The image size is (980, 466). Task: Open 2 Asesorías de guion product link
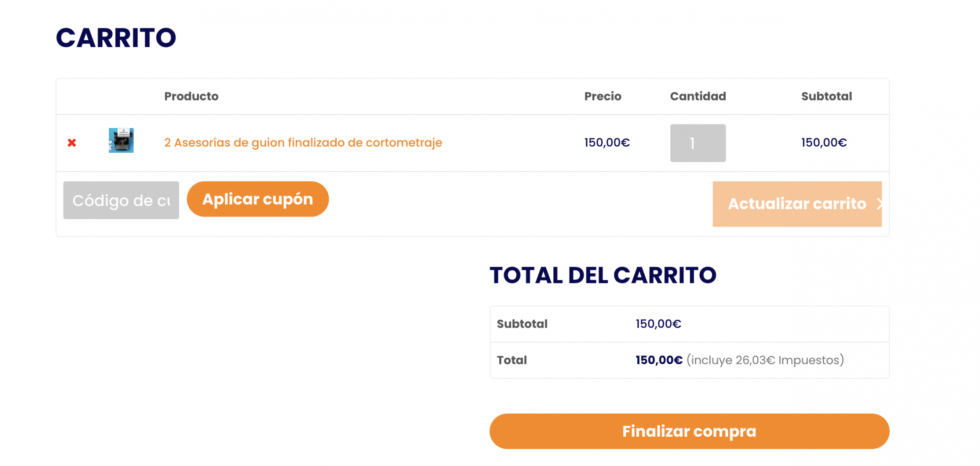(303, 142)
